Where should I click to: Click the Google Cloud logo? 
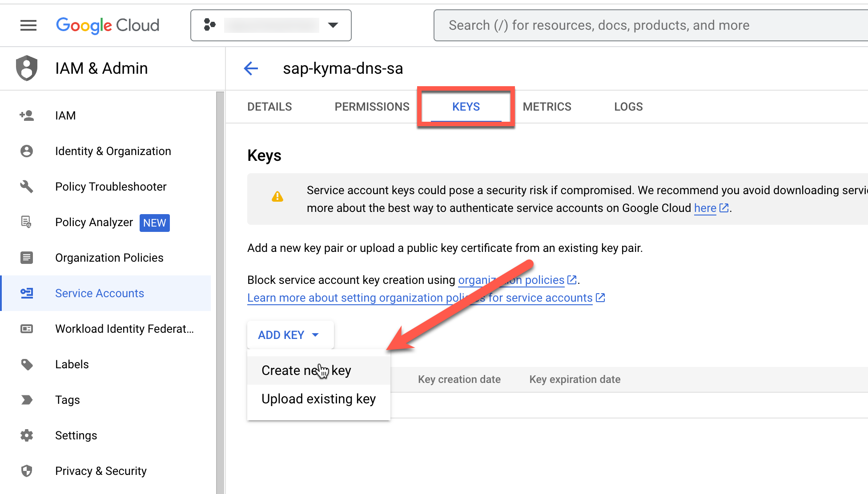point(108,25)
